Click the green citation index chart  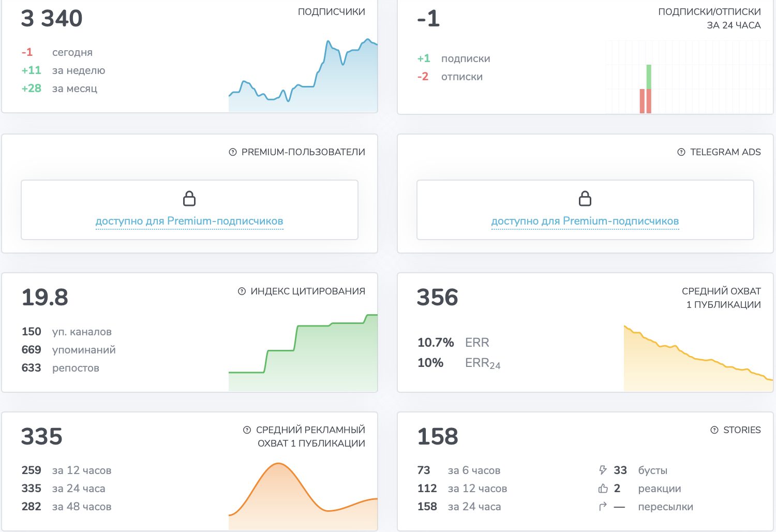click(x=303, y=352)
